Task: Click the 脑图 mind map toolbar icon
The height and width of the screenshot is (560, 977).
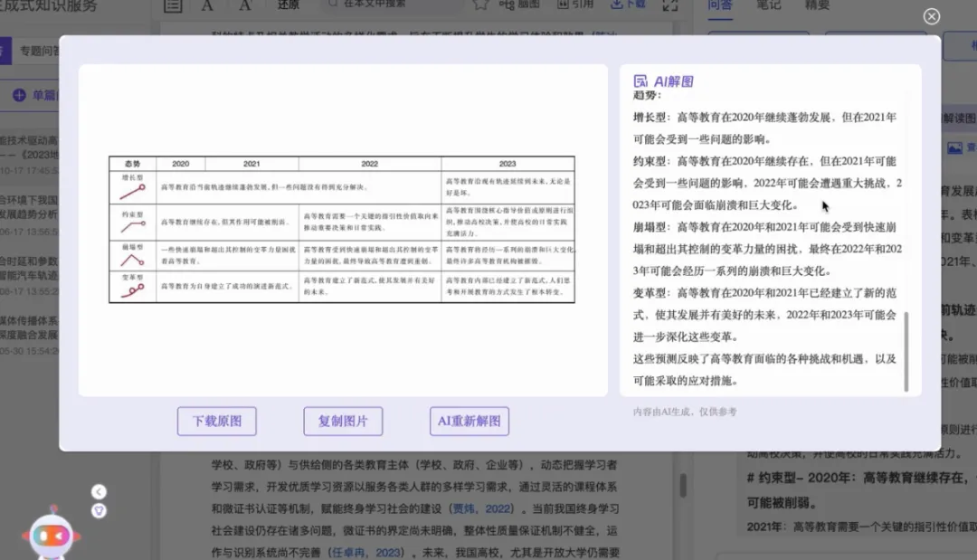Action: click(518, 5)
